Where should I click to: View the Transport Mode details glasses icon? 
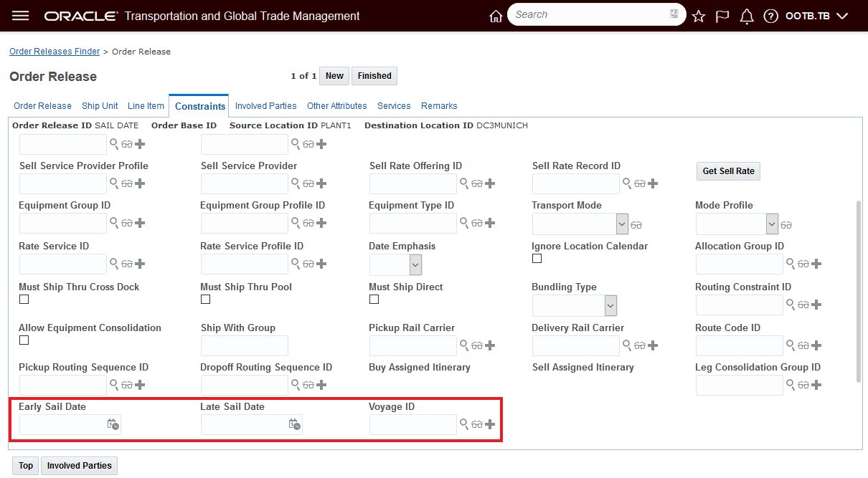click(x=636, y=225)
